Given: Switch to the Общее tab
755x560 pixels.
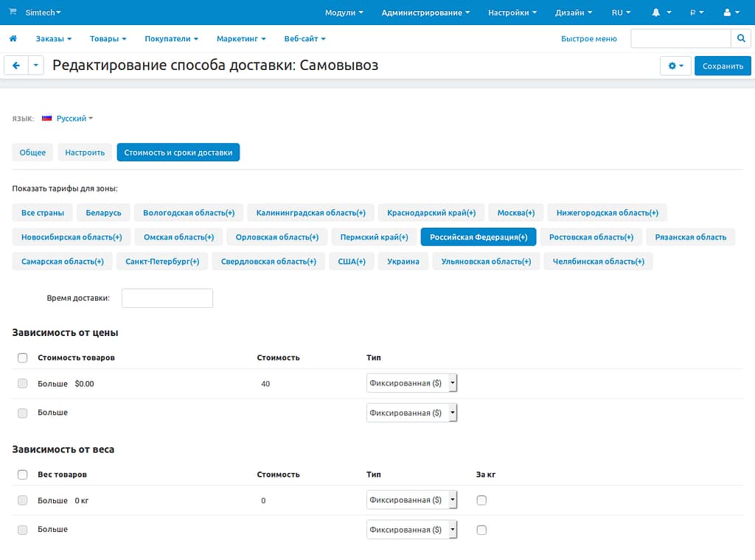Looking at the screenshot, I should 32,153.
